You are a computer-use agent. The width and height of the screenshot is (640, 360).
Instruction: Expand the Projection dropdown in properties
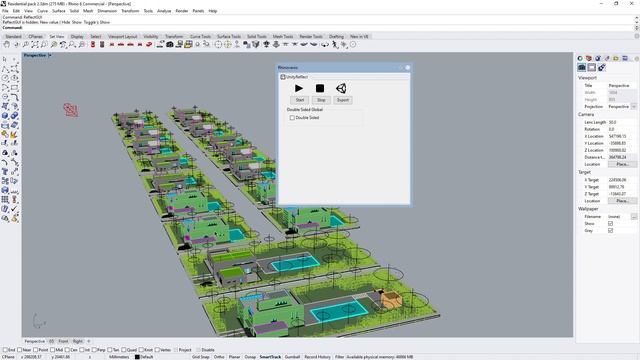[x=634, y=107]
